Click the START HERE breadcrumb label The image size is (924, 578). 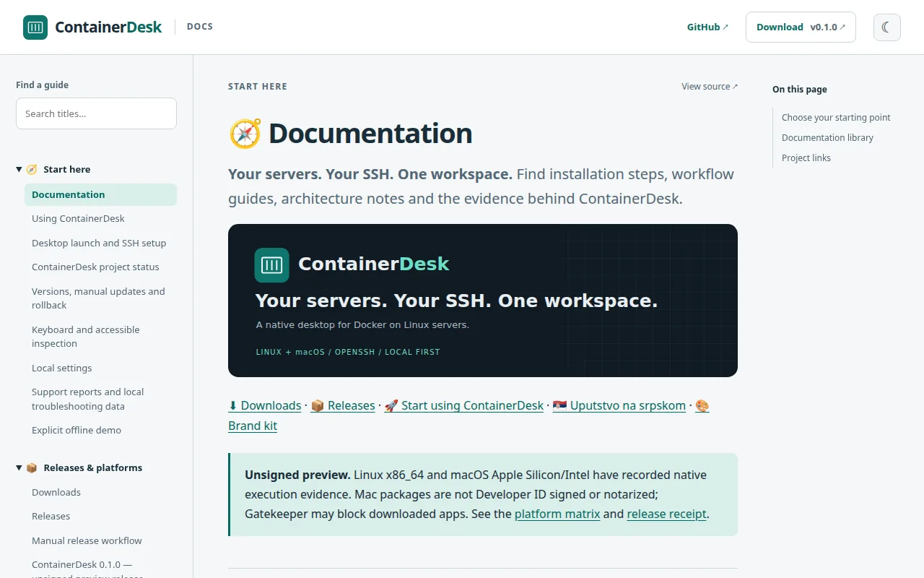pos(258,87)
